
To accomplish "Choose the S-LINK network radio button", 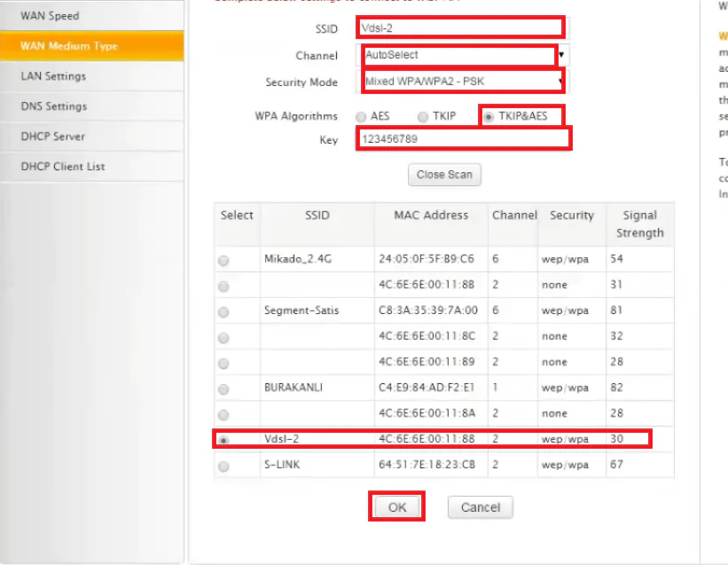I will (x=223, y=467).
